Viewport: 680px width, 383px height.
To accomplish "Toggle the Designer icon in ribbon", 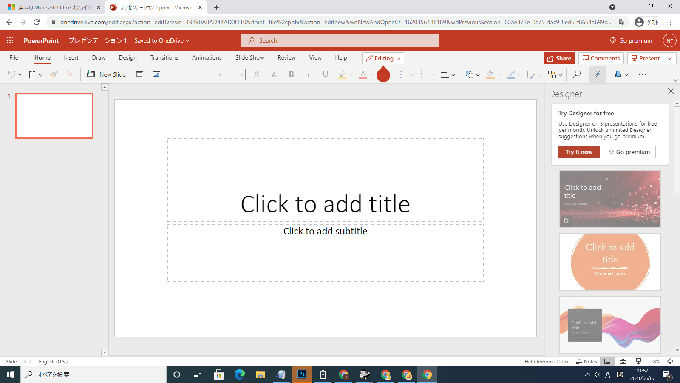I will [x=597, y=75].
